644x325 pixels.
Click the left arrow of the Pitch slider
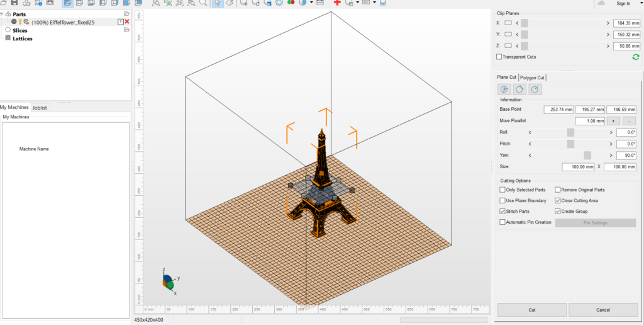tap(530, 144)
